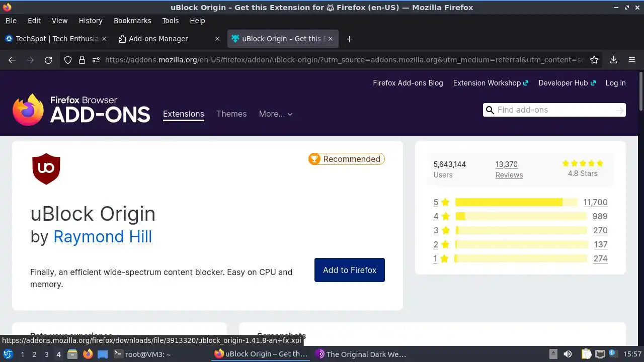The width and height of the screenshot is (644, 362).
Task: Close the TechSpot tab
Action: (104, 39)
